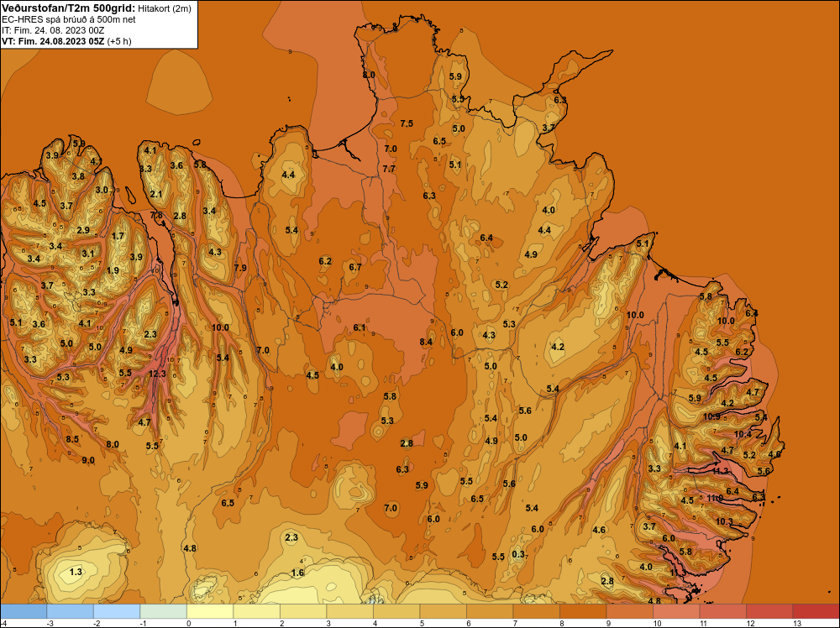Click the 1.9 temperature value
This screenshot has height=628, width=840.
point(113,270)
